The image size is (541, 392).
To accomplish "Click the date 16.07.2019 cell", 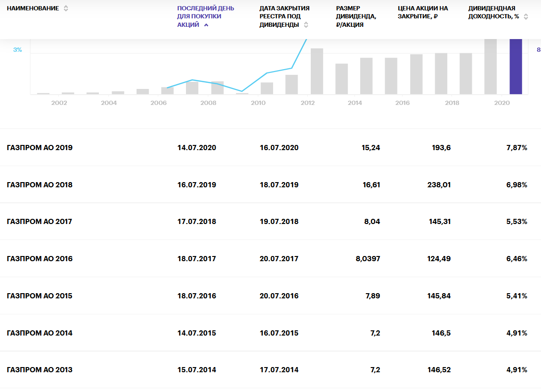I will [x=197, y=185].
